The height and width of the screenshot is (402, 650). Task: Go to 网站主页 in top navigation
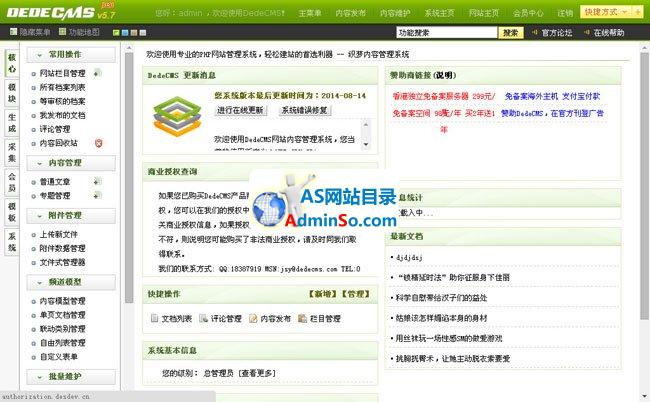pos(484,13)
